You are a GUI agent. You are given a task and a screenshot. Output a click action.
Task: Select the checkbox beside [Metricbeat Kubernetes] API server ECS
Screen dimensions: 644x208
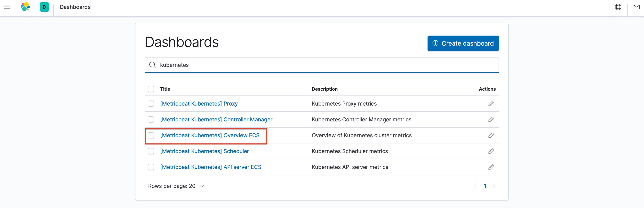click(151, 167)
